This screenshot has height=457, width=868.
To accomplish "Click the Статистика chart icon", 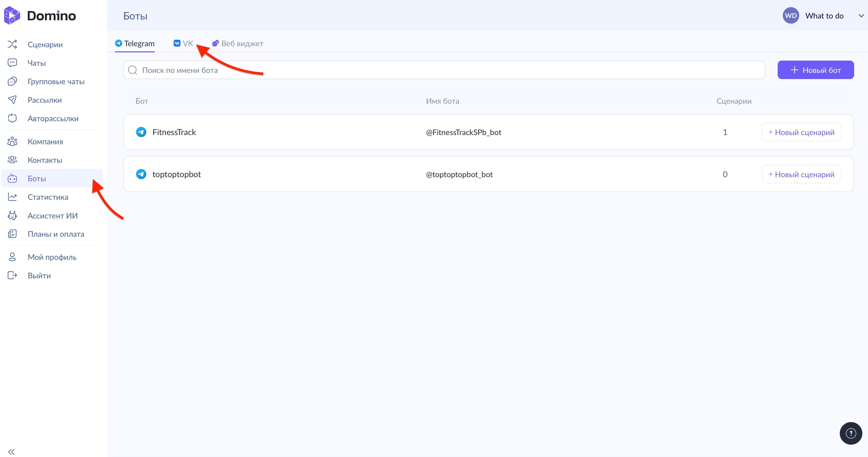I will pyautogui.click(x=12, y=197).
